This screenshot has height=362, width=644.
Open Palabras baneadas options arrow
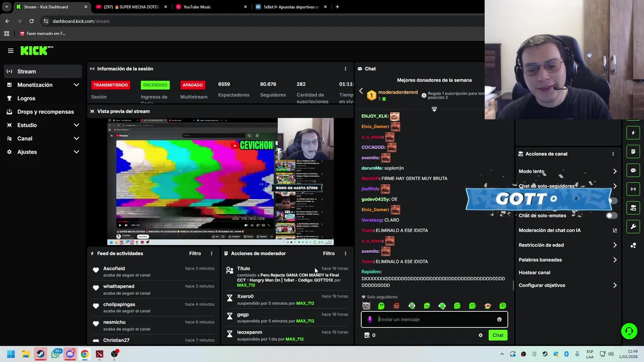[x=615, y=260]
